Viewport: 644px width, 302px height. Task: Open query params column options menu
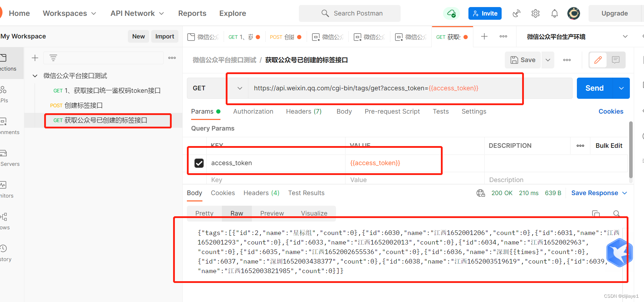pos(580,146)
